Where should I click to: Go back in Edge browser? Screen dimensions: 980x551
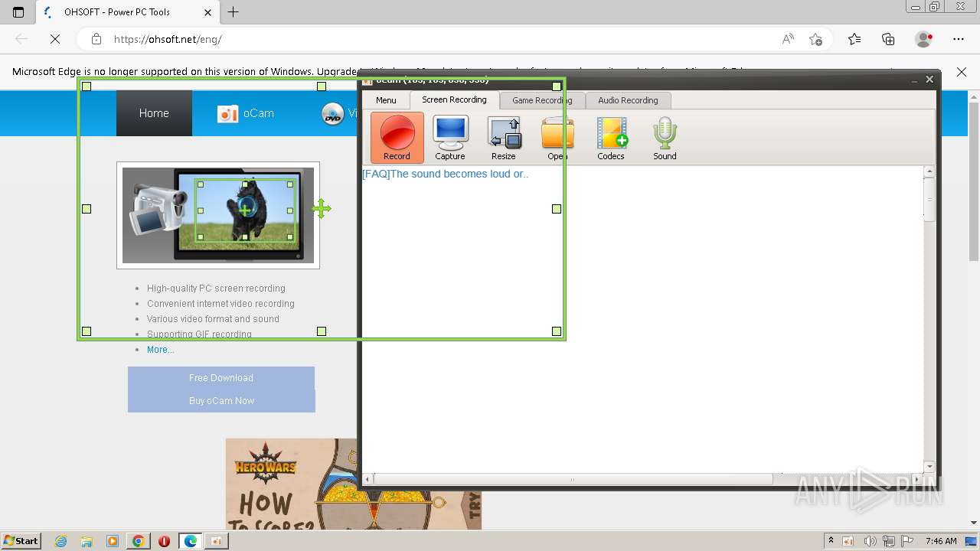21,39
